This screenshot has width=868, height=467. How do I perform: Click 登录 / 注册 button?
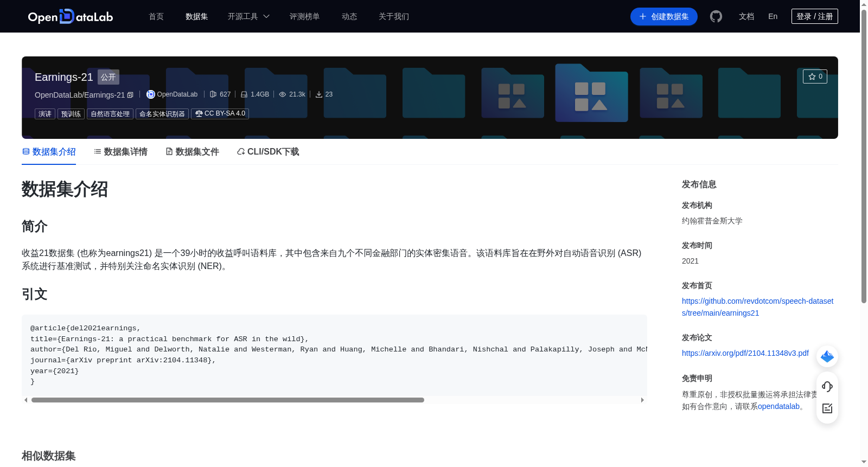[x=815, y=16]
